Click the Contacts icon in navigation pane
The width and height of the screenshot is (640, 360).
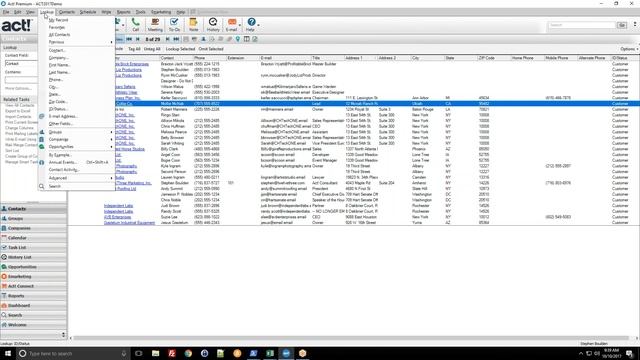[x=4, y=209]
